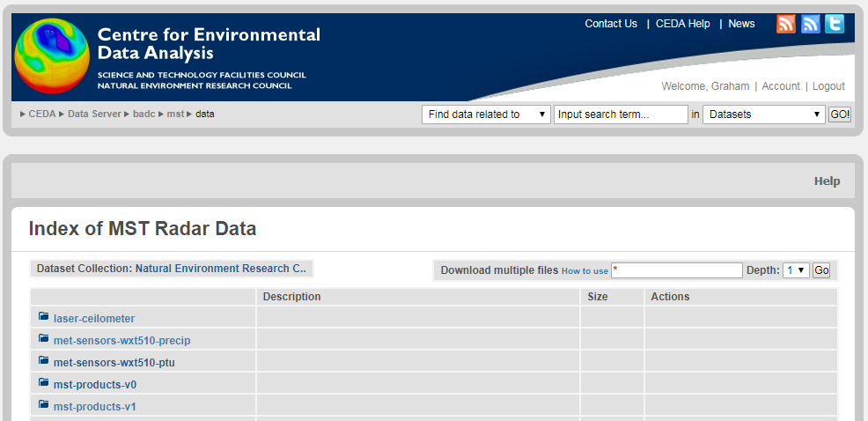Viewport: 868px width, 421px height.
Task: Open the orange RSS feed icon
Action: [x=786, y=24]
